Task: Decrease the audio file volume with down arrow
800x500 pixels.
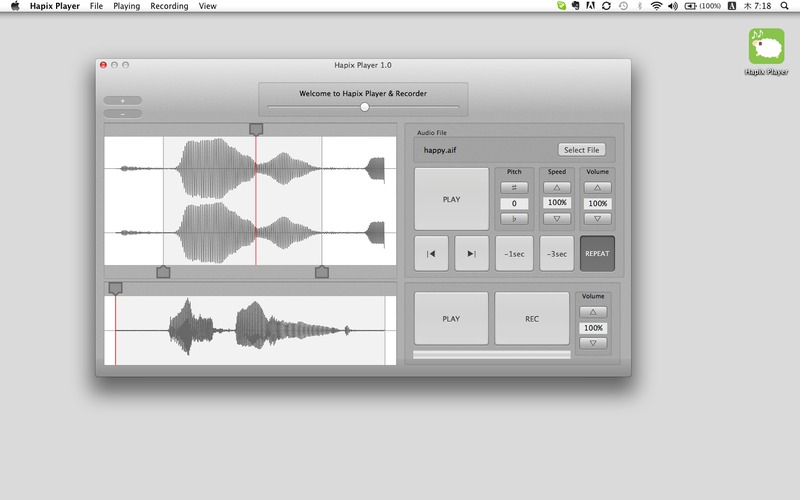Action: [597, 219]
